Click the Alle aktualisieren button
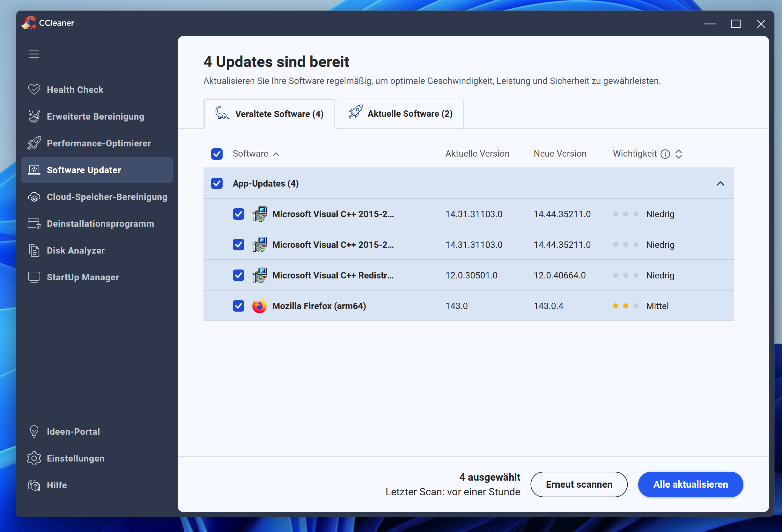Viewport: 782px width, 532px height. (x=690, y=484)
